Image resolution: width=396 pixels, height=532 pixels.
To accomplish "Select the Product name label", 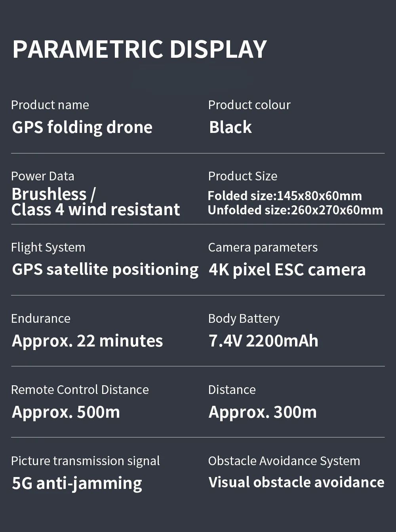I will (x=50, y=105).
